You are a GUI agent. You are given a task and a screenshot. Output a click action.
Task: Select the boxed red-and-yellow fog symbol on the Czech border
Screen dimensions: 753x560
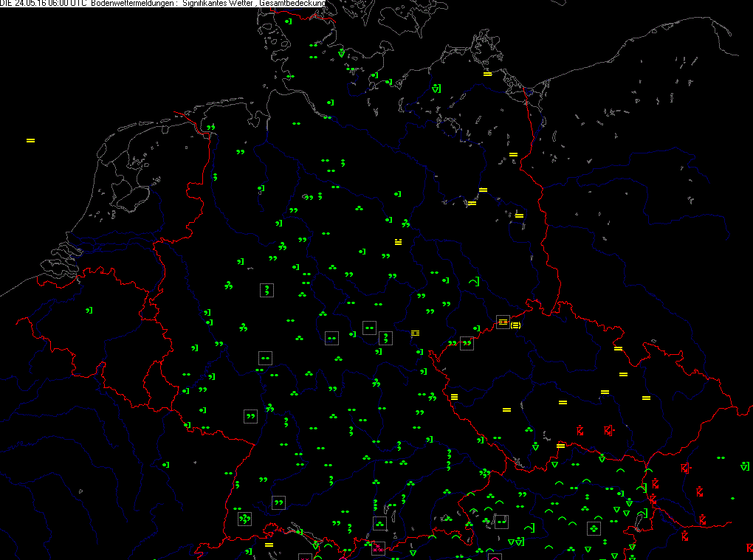pyautogui.click(x=503, y=322)
